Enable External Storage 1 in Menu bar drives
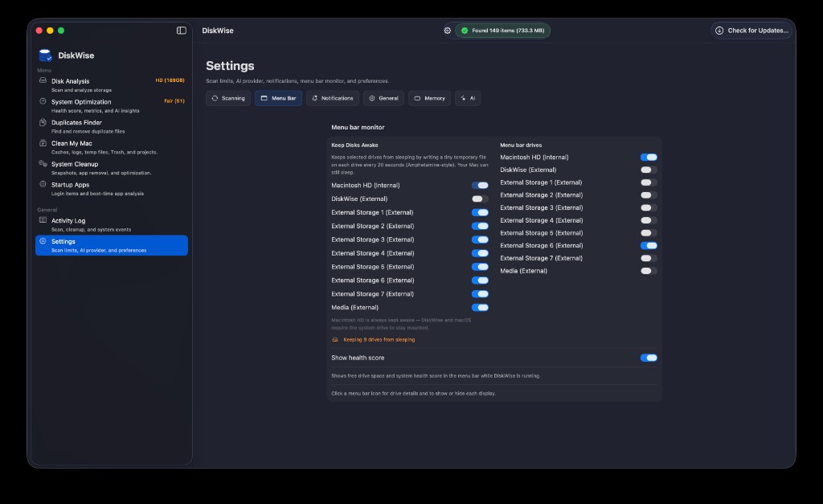Viewport: 823px width, 504px height. pyautogui.click(x=649, y=182)
